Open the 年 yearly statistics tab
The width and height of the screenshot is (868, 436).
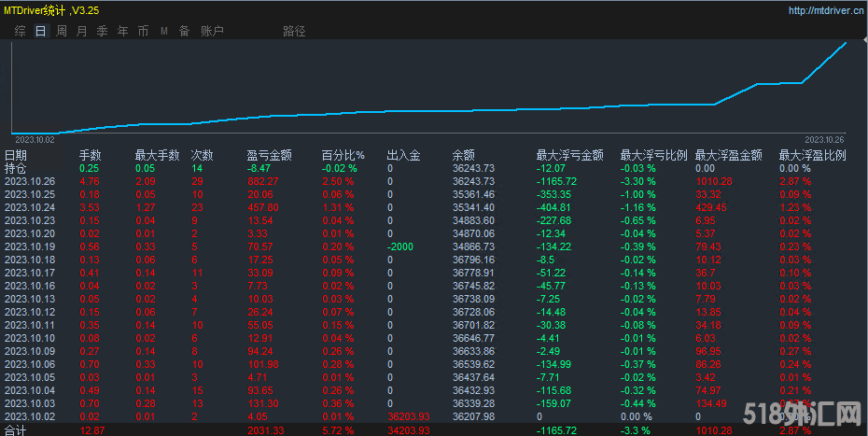coord(122,31)
